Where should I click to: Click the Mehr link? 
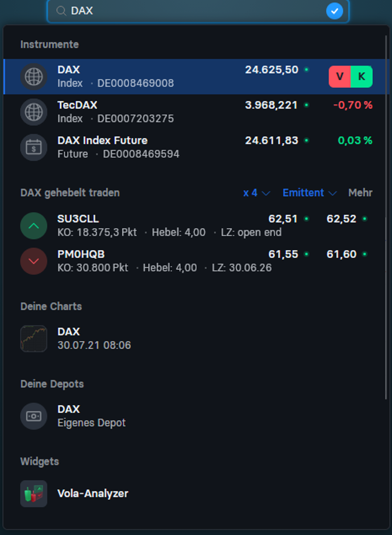(360, 193)
